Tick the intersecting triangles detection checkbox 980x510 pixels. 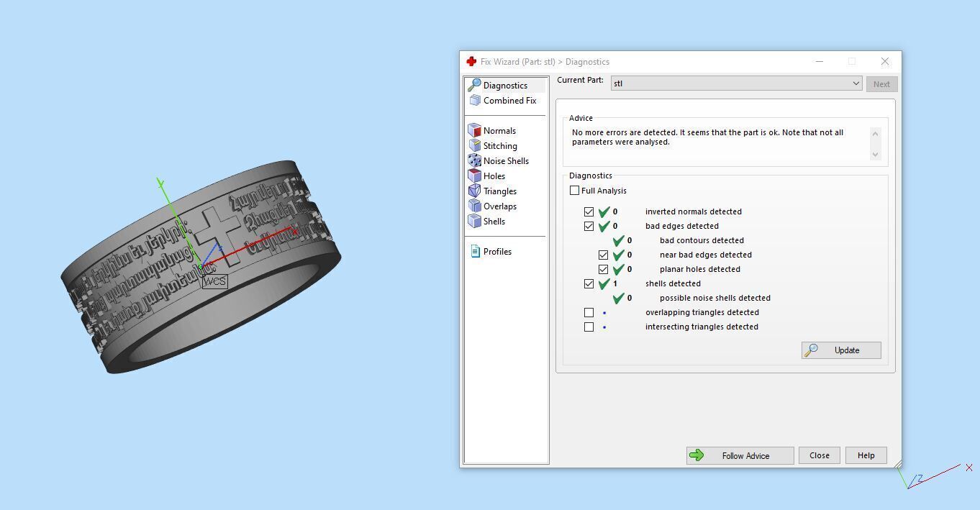click(x=589, y=327)
